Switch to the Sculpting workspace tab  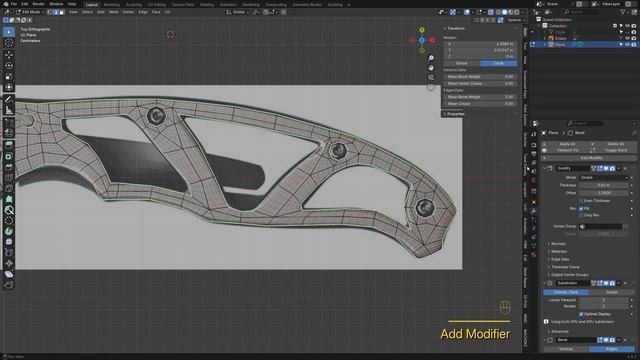click(x=133, y=4)
